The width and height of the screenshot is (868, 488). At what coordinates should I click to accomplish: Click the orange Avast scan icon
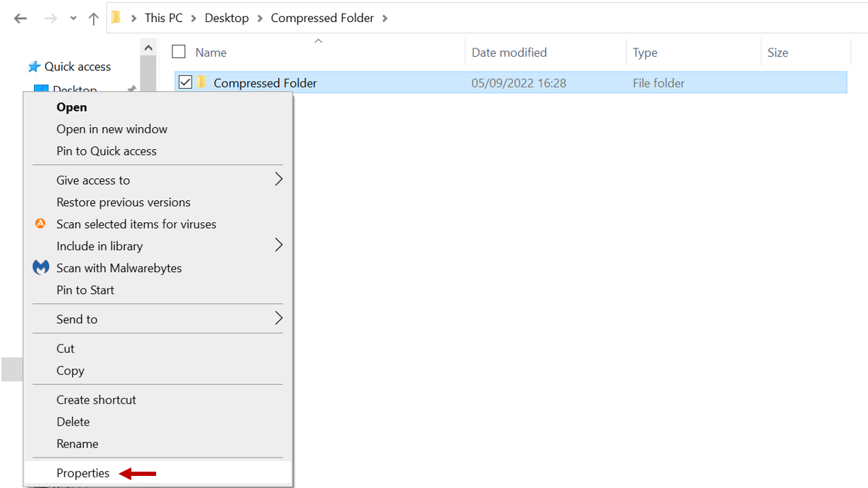pos(40,224)
